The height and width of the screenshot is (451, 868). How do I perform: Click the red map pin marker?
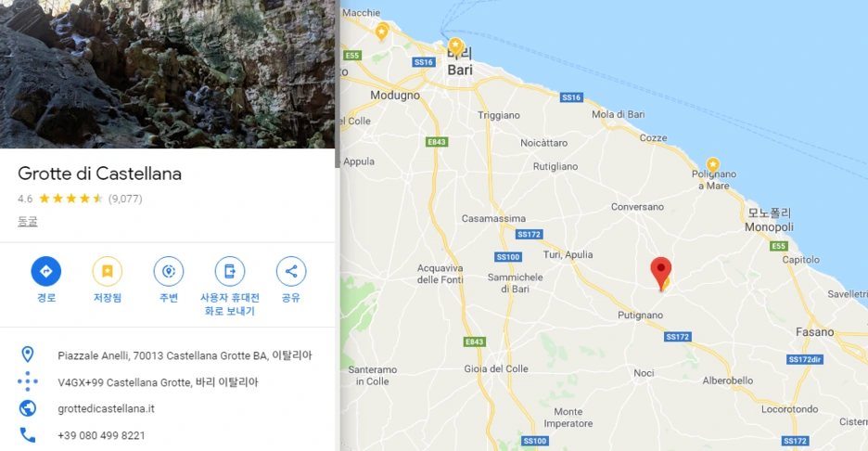661,273
